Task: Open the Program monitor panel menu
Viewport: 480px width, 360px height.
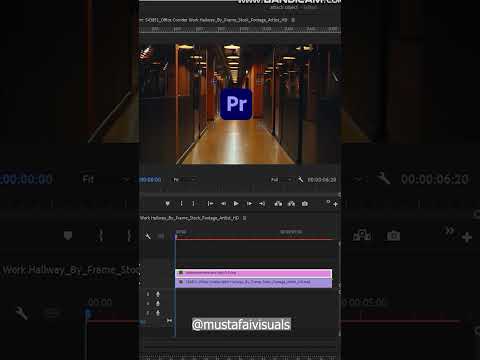Action: point(293,20)
